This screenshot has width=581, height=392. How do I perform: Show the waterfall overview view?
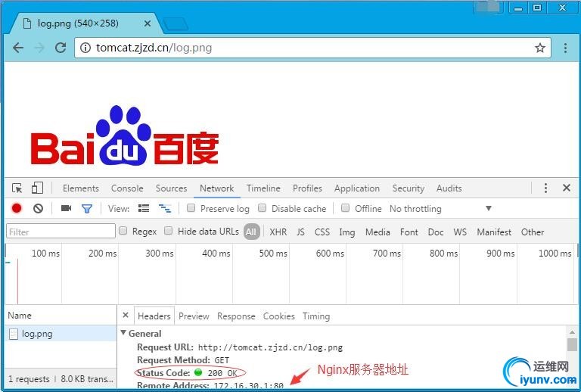click(x=164, y=209)
